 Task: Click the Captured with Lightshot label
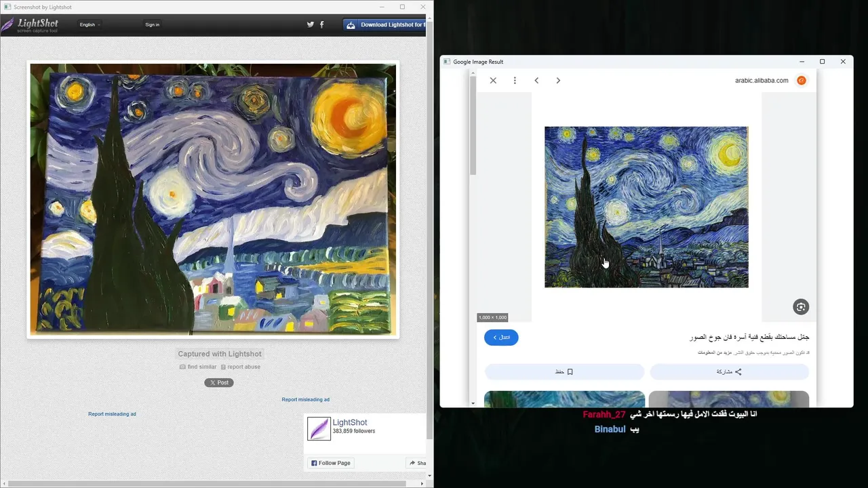219,354
